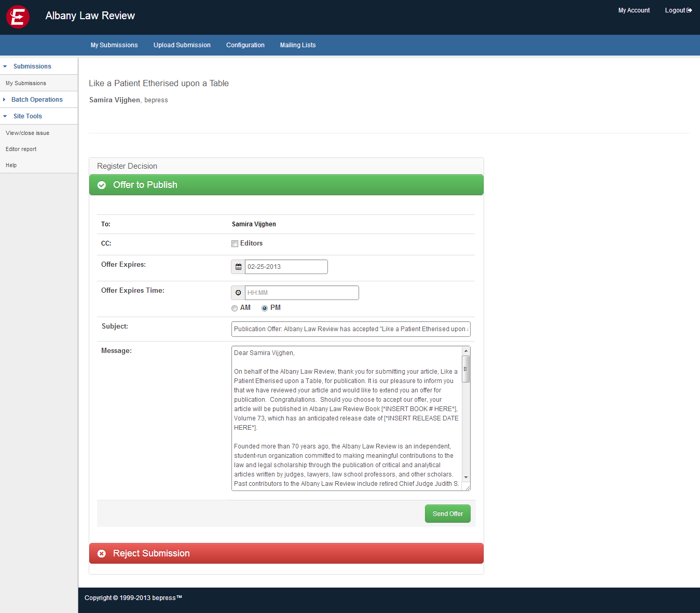Open the Editor report link
This screenshot has height=613, width=700.
21,149
